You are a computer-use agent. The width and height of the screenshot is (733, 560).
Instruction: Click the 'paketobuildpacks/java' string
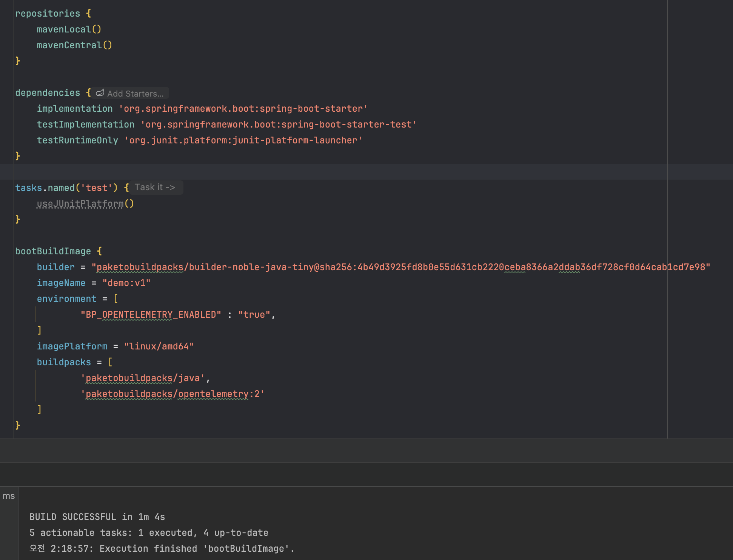[x=143, y=378]
